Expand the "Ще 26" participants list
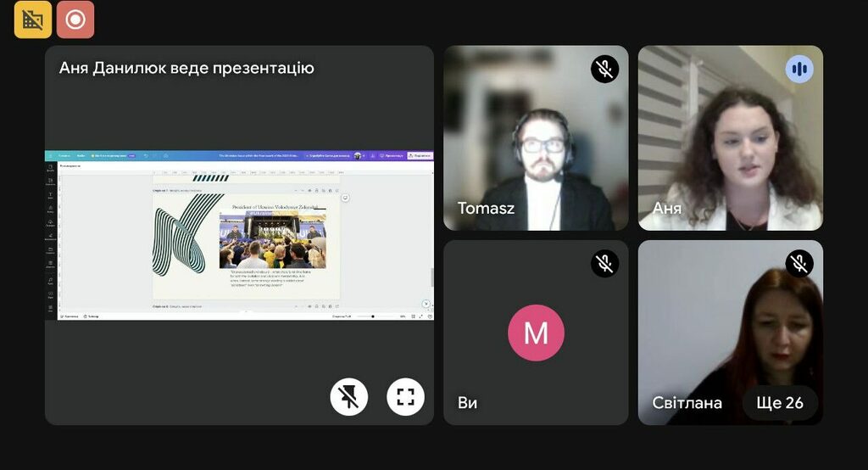This screenshot has width=868, height=470. click(x=780, y=402)
